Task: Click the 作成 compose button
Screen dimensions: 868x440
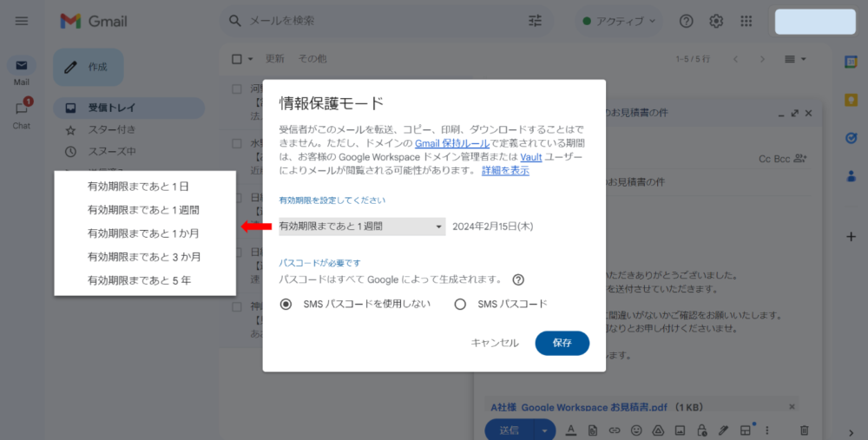Action: (x=89, y=67)
